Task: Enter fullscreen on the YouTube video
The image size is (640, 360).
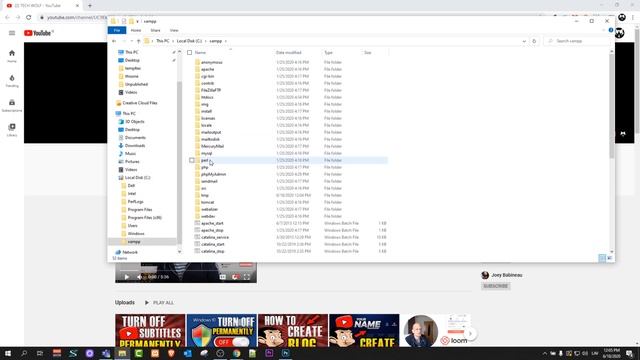Action: (x=247, y=277)
